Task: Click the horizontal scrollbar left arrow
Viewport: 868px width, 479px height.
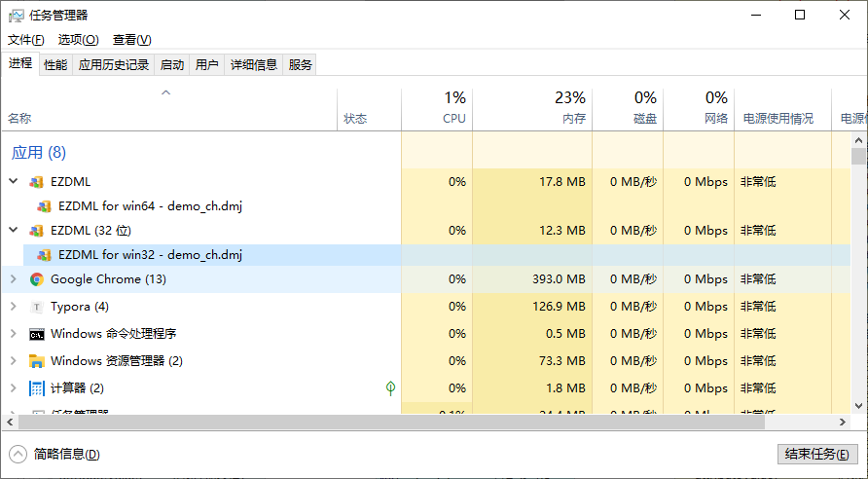Action: [x=10, y=422]
